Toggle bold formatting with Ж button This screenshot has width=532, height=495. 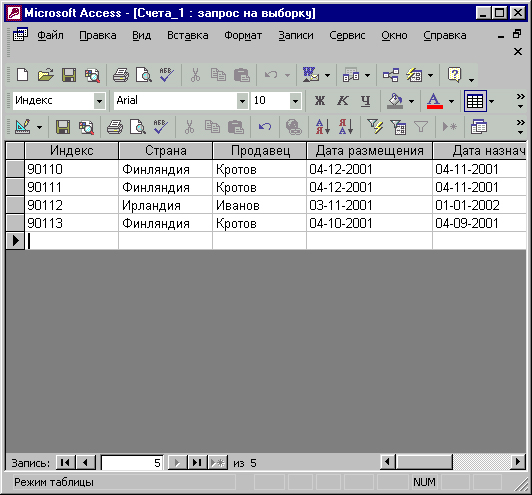[x=320, y=101]
